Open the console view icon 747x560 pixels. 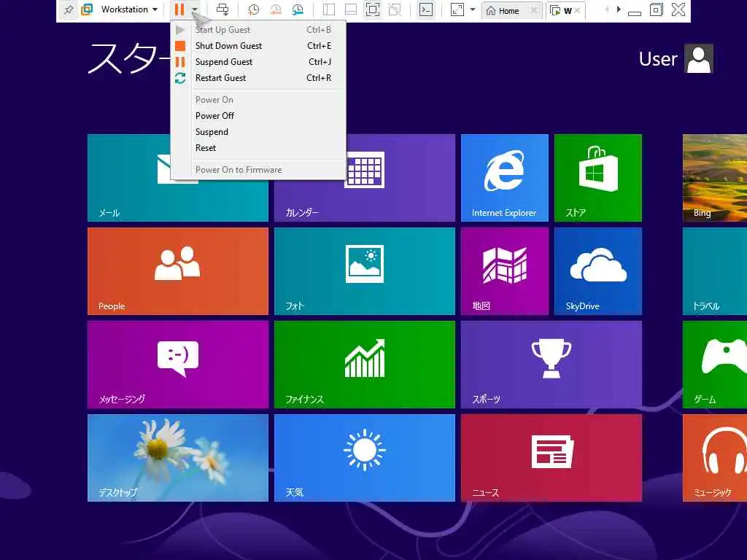click(x=426, y=9)
